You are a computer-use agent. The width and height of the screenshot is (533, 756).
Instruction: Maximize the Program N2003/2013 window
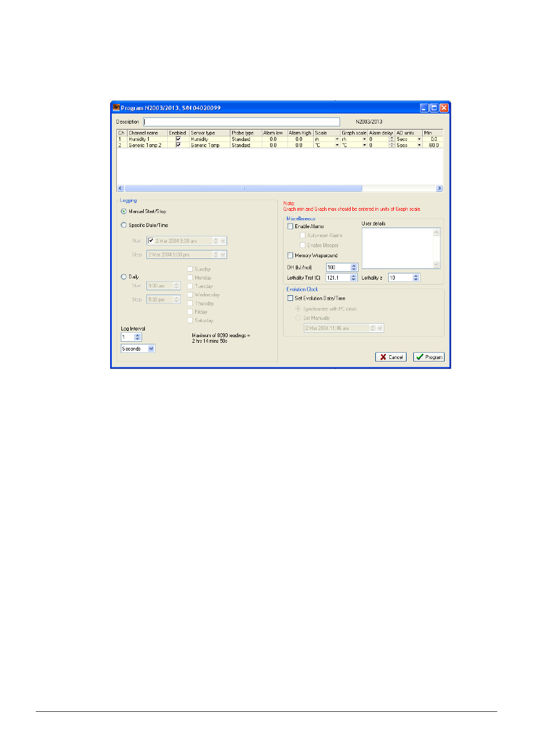tap(434, 108)
